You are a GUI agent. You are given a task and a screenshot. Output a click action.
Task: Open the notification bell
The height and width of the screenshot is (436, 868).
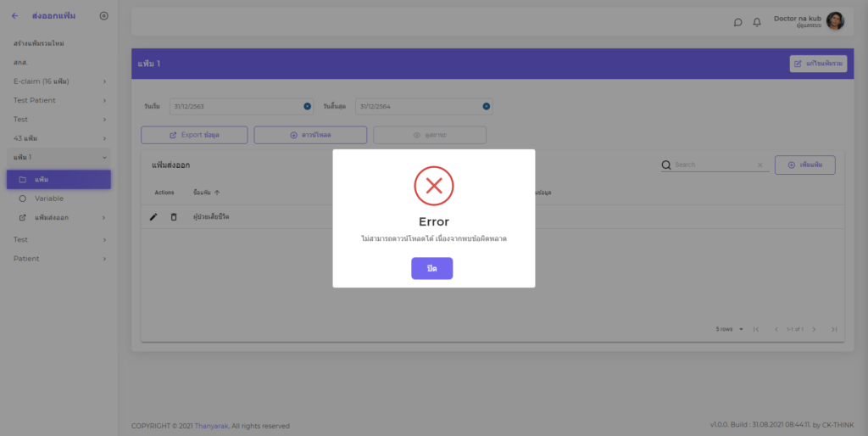point(757,23)
